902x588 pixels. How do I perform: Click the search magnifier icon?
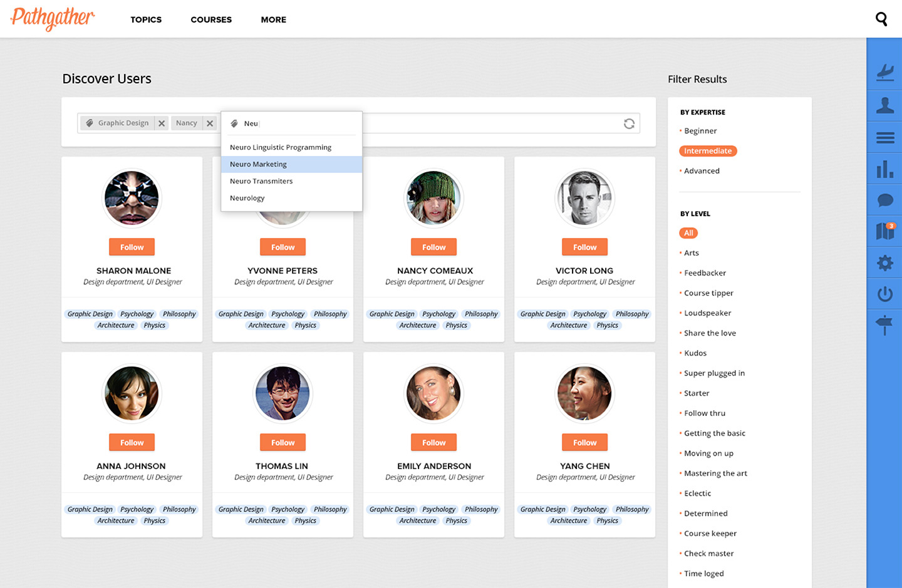[x=881, y=19]
